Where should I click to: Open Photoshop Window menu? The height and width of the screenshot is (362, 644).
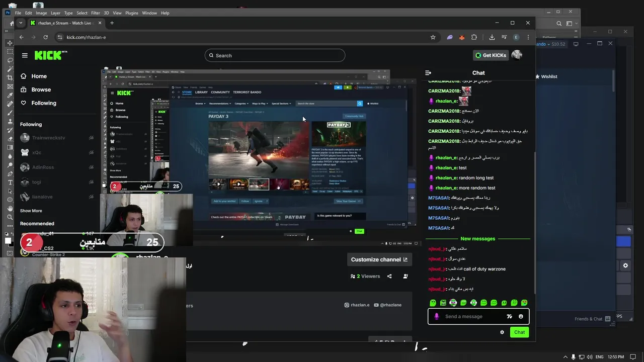point(149,13)
